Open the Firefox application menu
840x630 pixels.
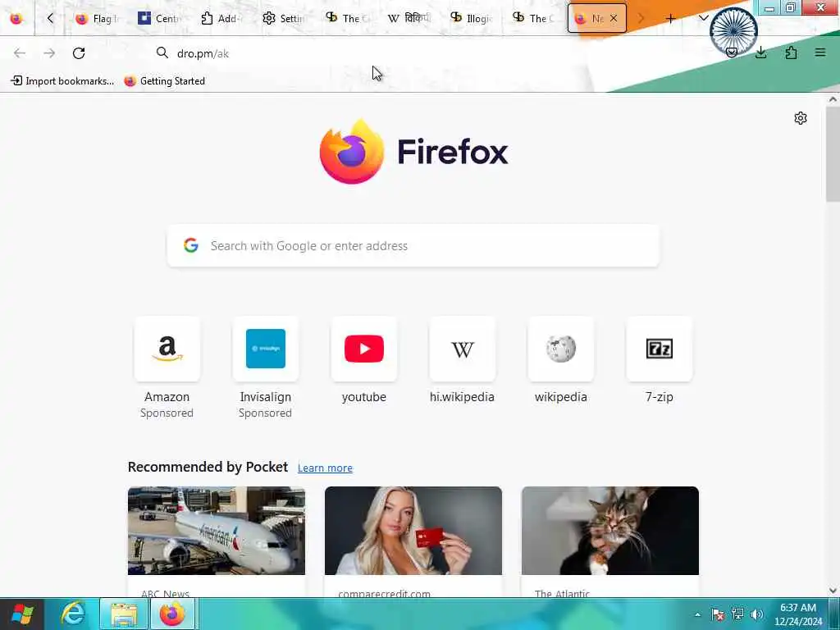tap(820, 53)
